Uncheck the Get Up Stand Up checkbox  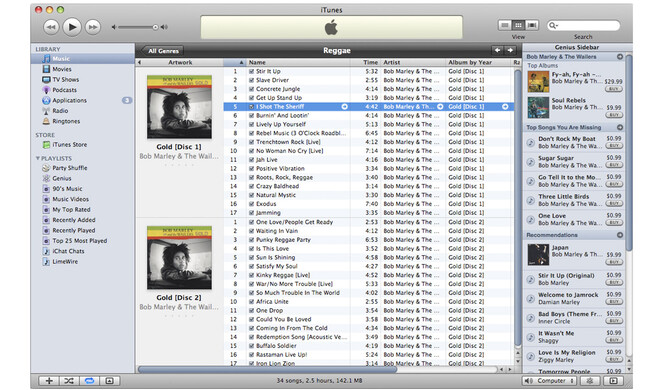click(x=251, y=98)
